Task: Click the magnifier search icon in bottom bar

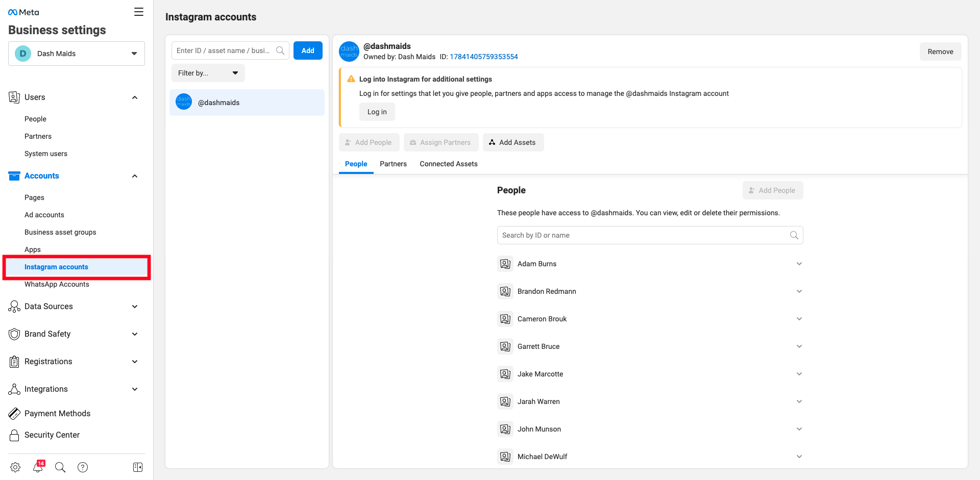Action: [60, 467]
